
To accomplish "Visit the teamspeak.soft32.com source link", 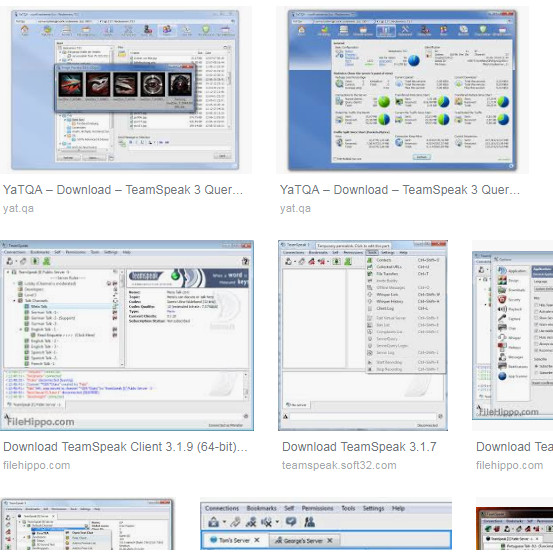I will click(x=339, y=465).
